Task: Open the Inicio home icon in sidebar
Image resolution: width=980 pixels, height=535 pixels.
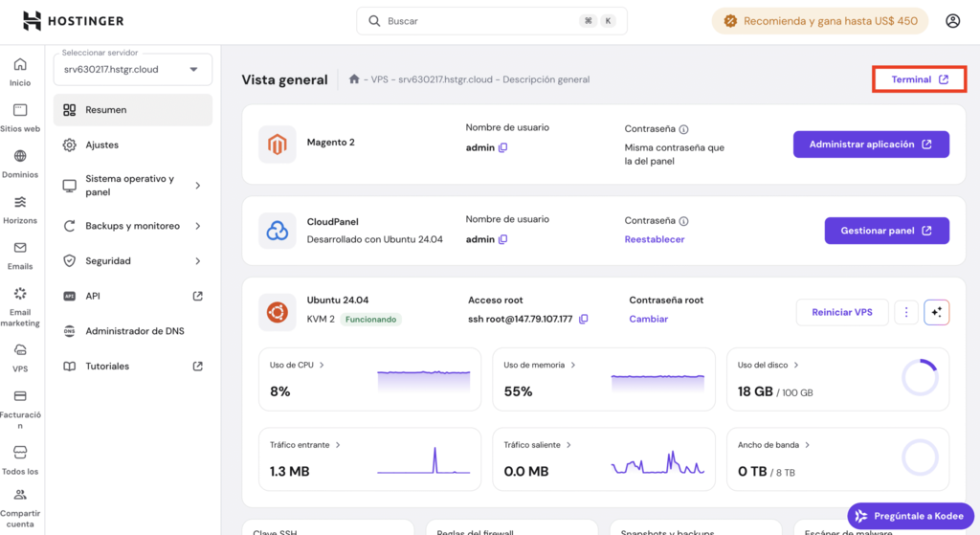Action: click(x=20, y=64)
